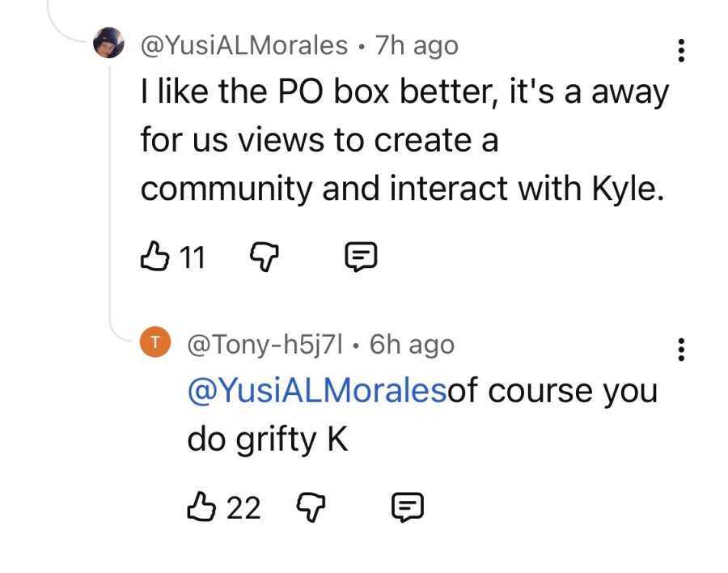Follow the blue @YusiALMorales mention in reply
Image resolution: width=728 pixels, height=573 pixels.
[x=317, y=390]
